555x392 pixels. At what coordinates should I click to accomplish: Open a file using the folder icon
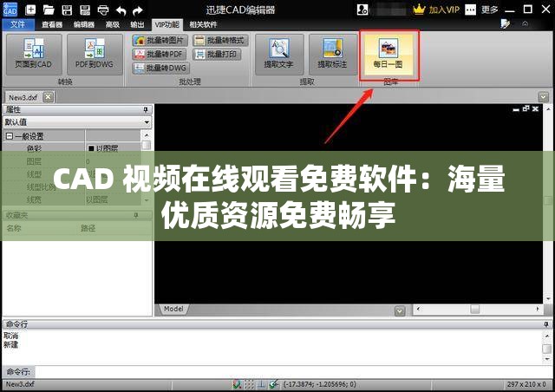[49, 10]
